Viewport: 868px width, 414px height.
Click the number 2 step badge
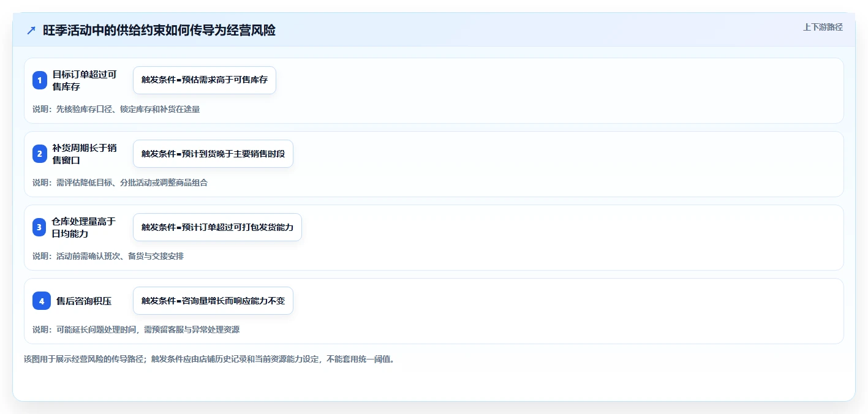pos(40,154)
